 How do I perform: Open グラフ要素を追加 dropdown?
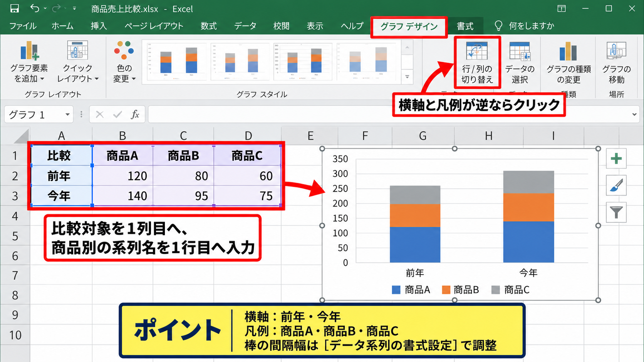coord(29,62)
